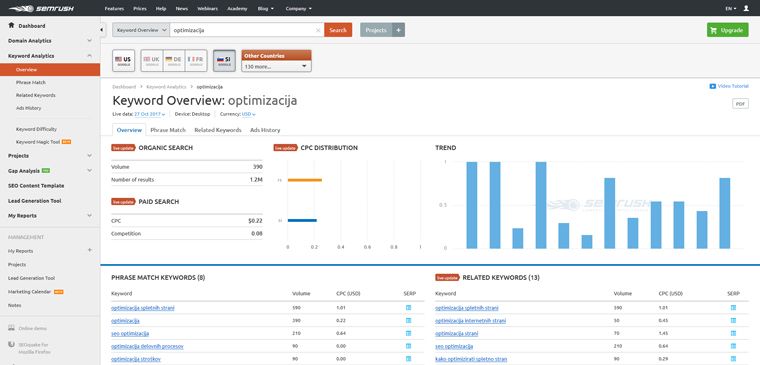Open SERP icon for seo optimizacija phrase match row
Image resolution: width=760 pixels, height=365 pixels.
408,333
